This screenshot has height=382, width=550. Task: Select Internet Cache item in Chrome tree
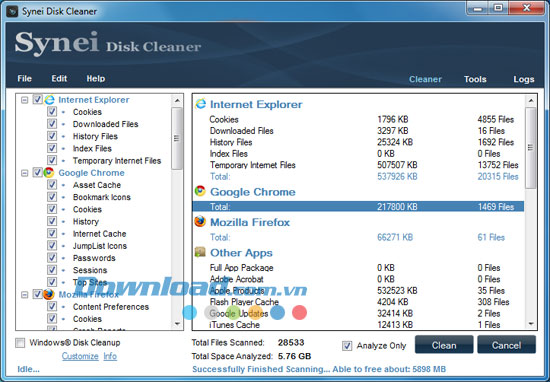tap(99, 234)
